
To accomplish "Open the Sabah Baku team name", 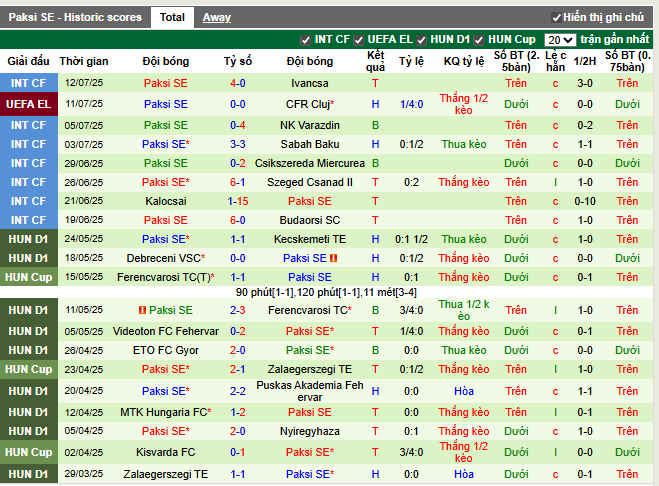I will [310, 144].
